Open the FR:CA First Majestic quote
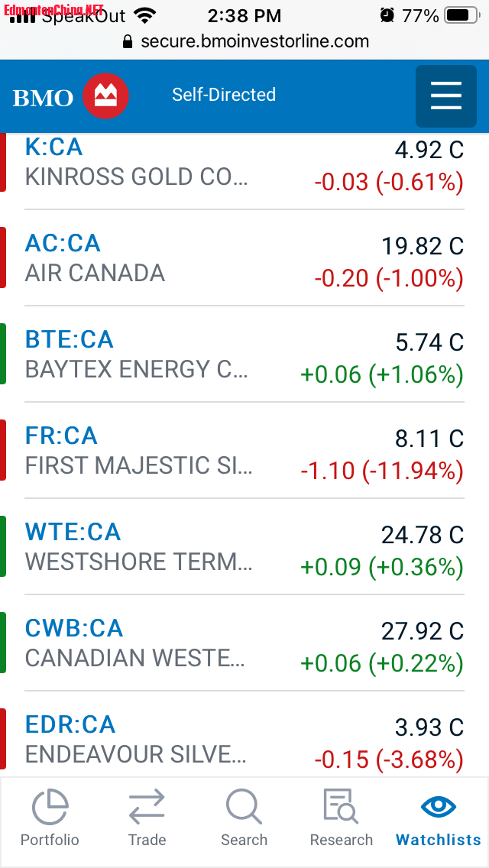The height and width of the screenshot is (868, 489). click(61, 436)
